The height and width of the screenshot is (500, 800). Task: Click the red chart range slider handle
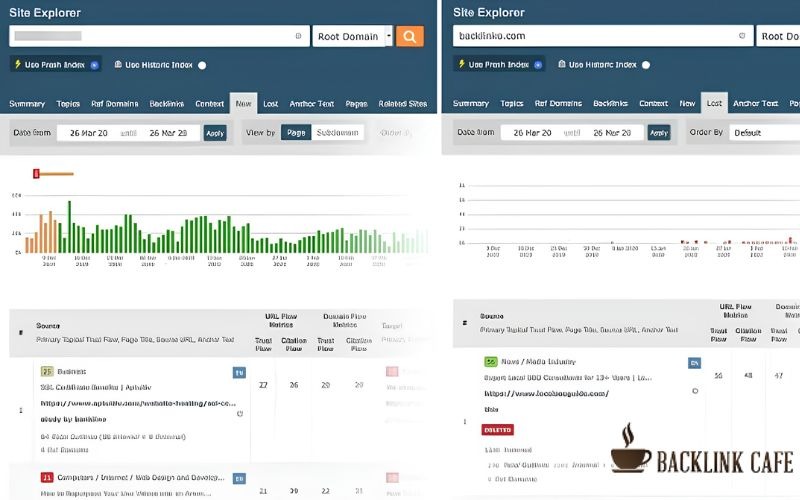[x=36, y=174]
